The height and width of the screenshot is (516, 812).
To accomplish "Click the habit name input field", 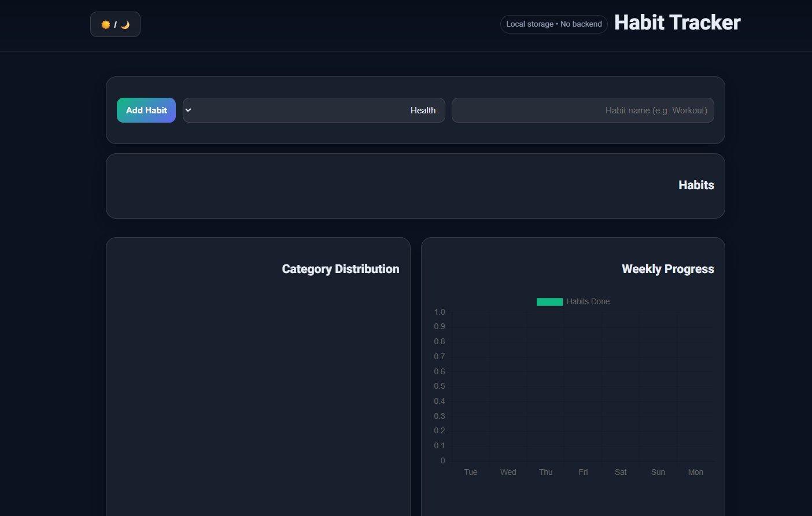I will pyautogui.click(x=582, y=110).
